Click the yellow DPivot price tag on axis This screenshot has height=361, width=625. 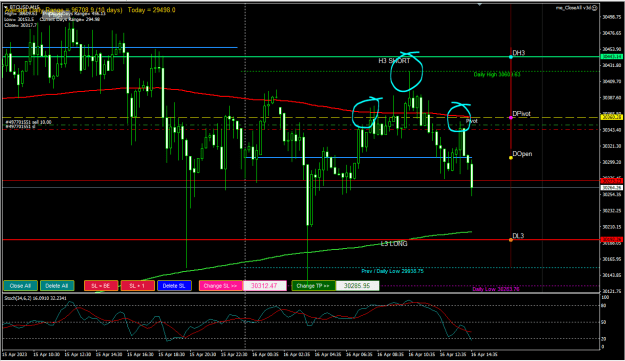click(x=611, y=118)
